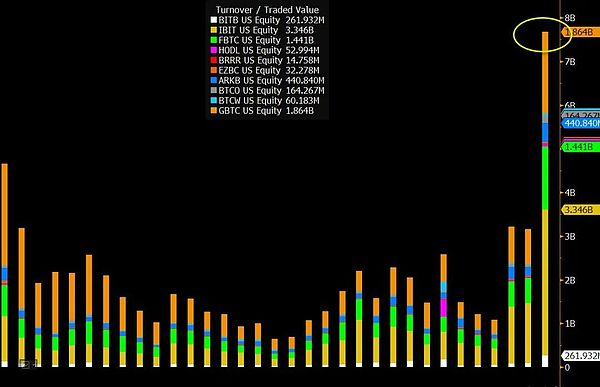Select legend text 'IBIT US Equity 3.346B'

point(266,30)
